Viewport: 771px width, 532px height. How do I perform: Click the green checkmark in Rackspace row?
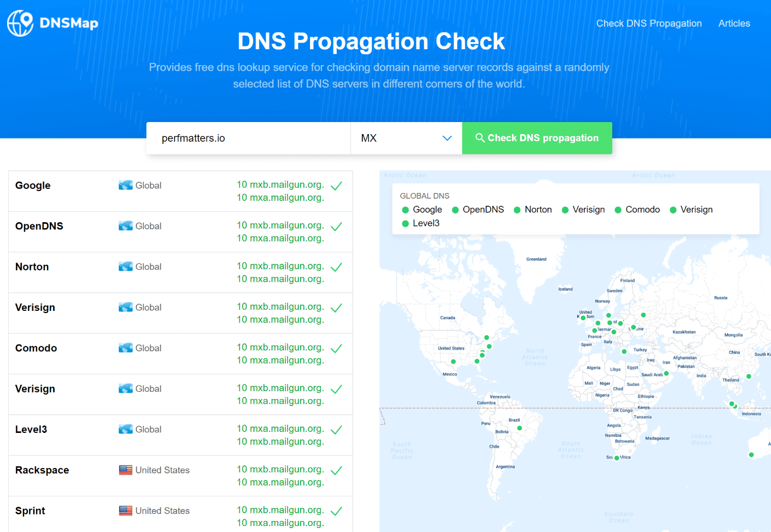coord(337,470)
